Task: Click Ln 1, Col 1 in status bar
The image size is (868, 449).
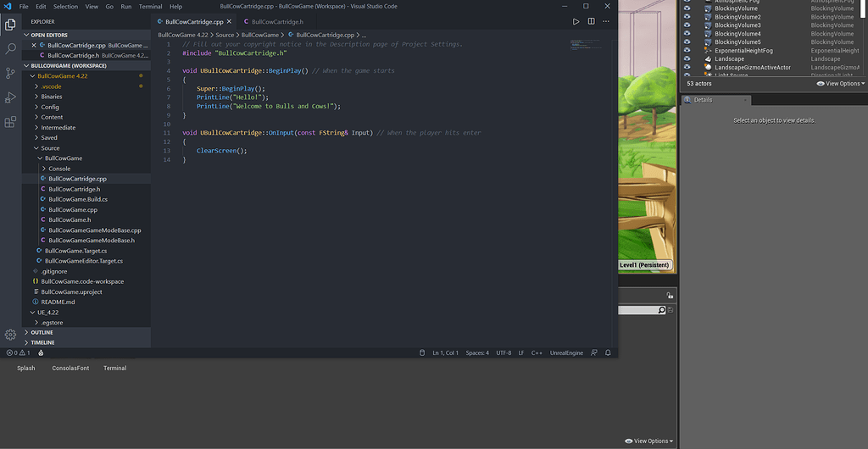Action: coord(446,352)
